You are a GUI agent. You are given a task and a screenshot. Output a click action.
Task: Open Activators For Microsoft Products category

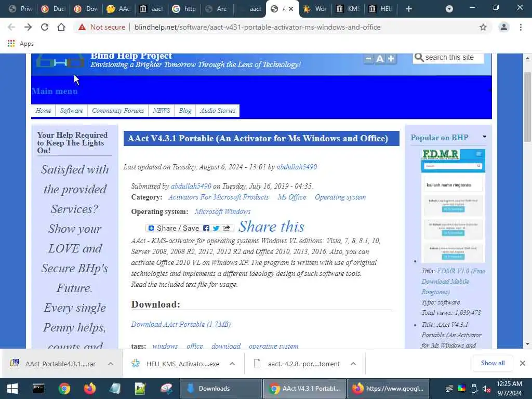coord(219,197)
